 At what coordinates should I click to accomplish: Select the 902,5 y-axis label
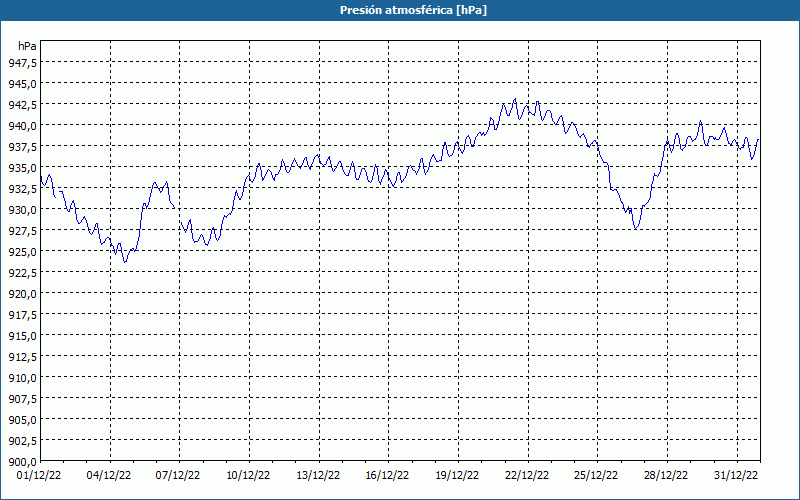[22, 440]
